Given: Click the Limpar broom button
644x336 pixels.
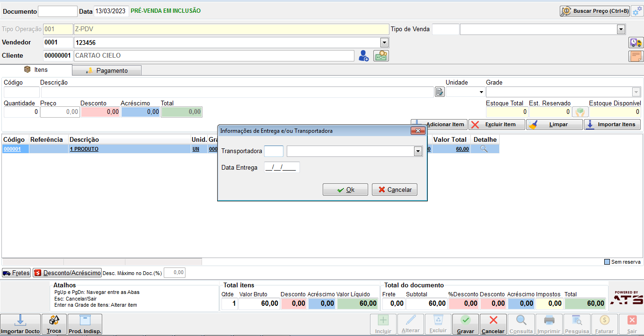Looking at the screenshot, I should 555,124.
